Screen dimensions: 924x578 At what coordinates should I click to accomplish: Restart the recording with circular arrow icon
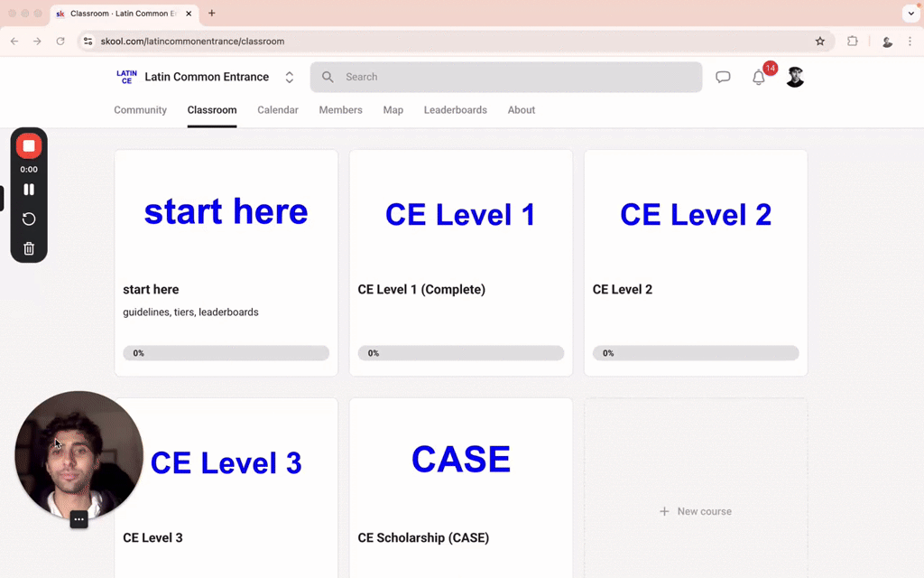click(x=29, y=219)
